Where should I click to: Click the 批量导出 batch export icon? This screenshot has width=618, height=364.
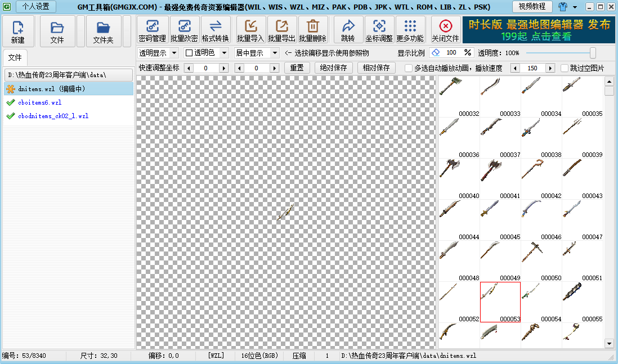tap(281, 30)
